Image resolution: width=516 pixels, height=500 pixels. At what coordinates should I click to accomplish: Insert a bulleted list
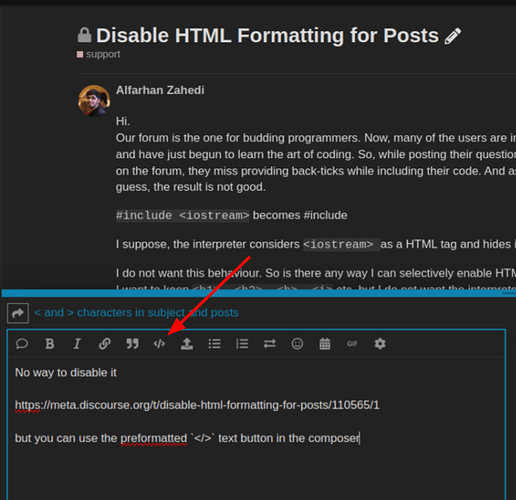coord(214,343)
